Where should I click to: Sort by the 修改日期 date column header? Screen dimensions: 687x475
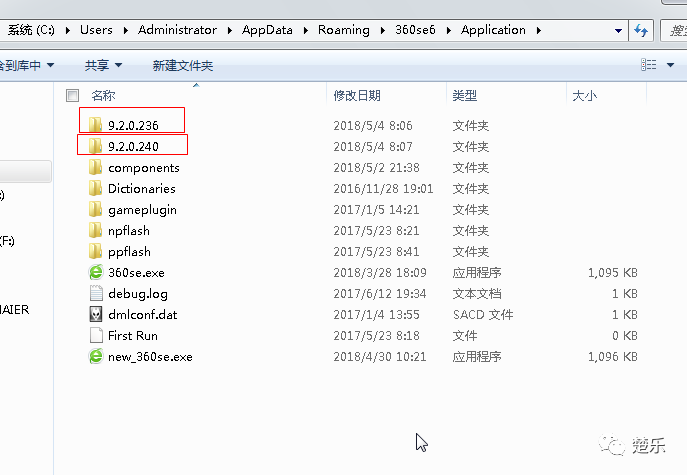point(357,95)
